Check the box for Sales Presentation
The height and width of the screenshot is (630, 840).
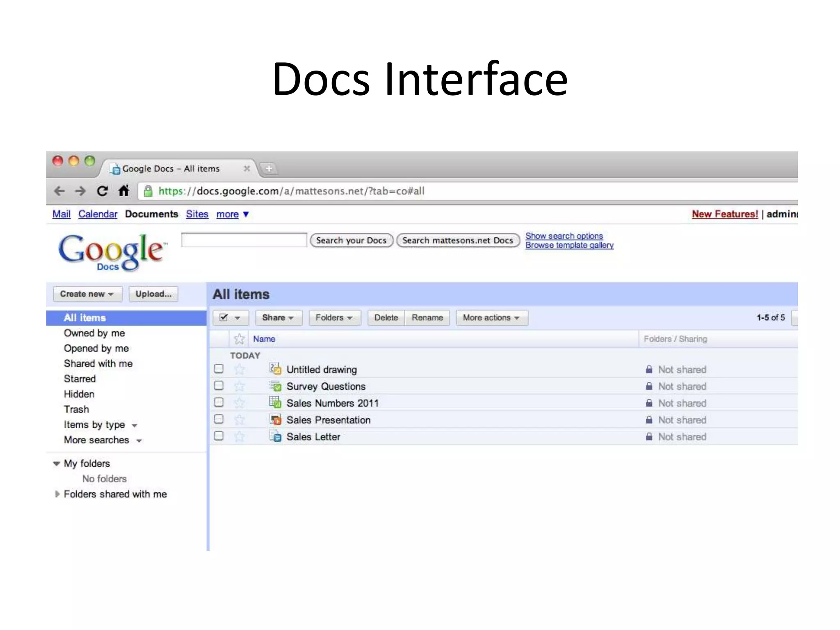point(219,419)
